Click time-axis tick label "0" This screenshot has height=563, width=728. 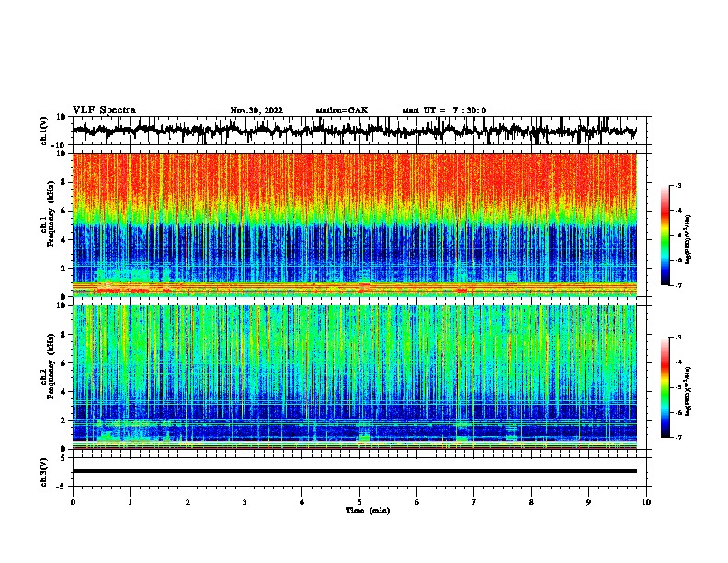[x=73, y=502]
